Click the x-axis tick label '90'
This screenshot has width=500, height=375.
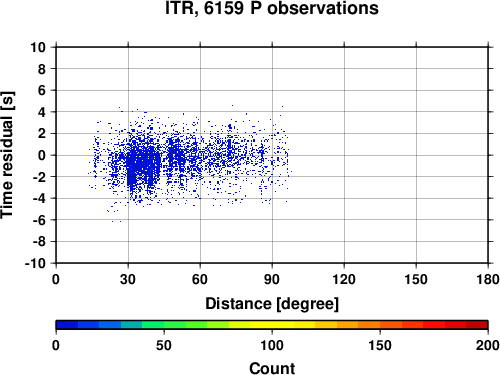pos(272,279)
